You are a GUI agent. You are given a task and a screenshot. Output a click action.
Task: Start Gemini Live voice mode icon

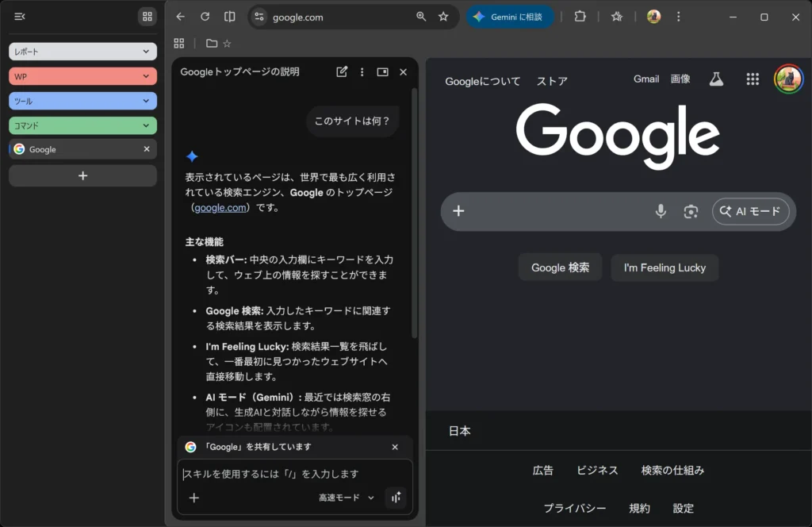(x=396, y=498)
